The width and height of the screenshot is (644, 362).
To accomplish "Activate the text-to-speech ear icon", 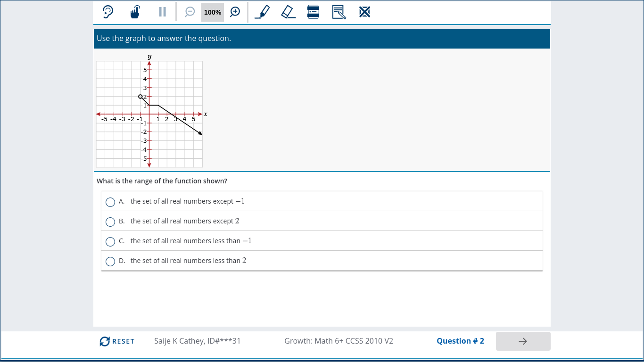I will click(108, 12).
